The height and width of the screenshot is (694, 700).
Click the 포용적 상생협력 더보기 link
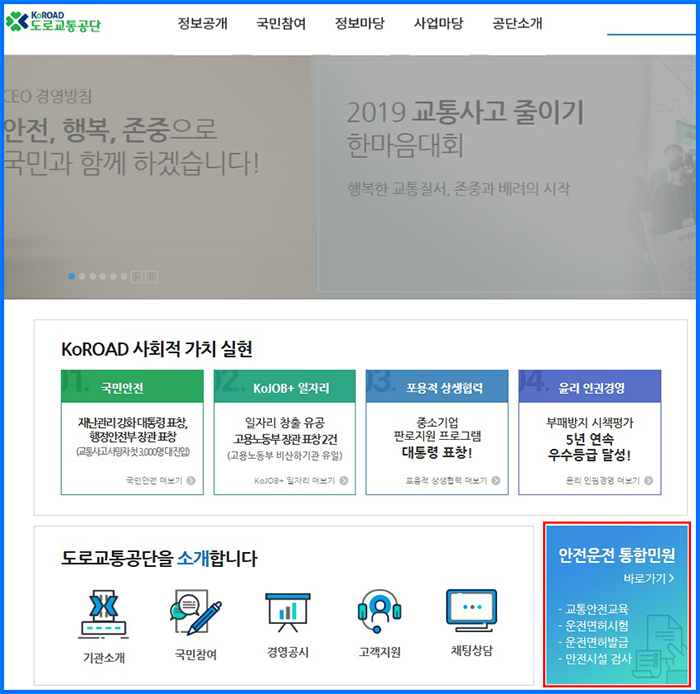(x=446, y=480)
